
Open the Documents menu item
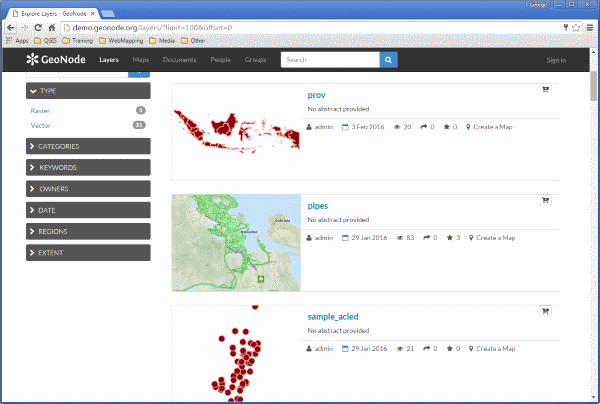point(179,60)
